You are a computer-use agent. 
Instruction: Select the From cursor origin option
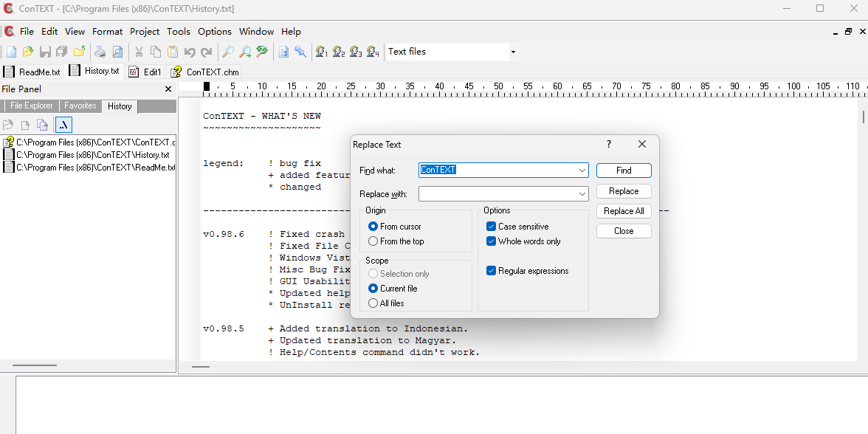394,227
